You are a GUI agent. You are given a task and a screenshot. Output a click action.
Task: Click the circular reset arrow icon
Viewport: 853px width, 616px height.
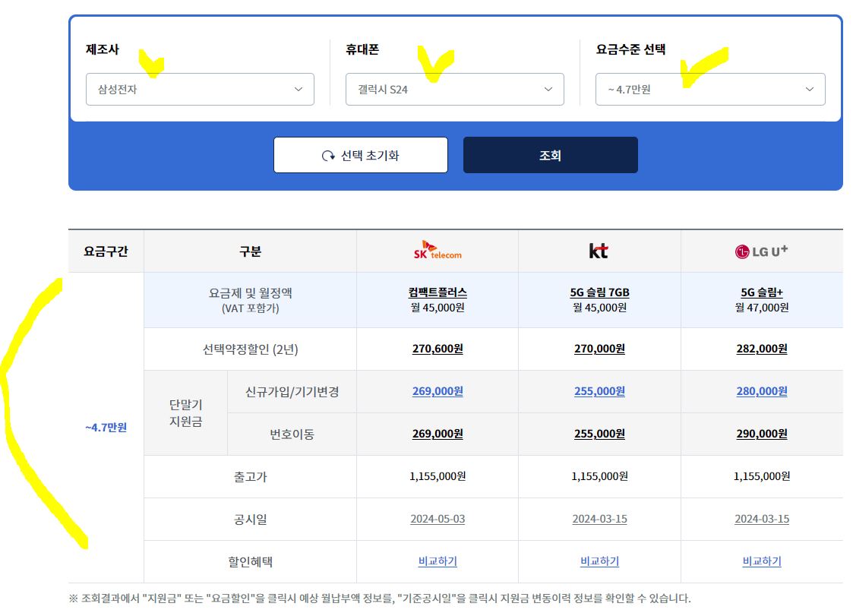point(327,155)
